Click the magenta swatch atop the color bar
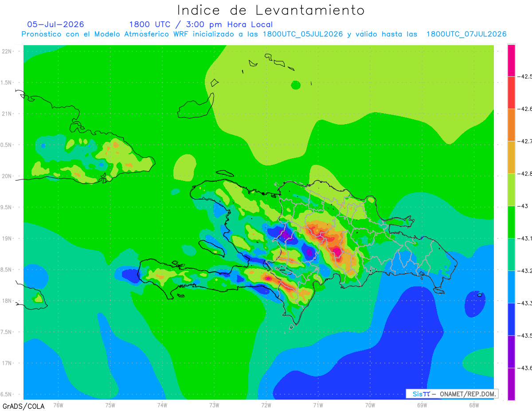This screenshot has height=411, width=532. pyautogui.click(x=511, y=60)
